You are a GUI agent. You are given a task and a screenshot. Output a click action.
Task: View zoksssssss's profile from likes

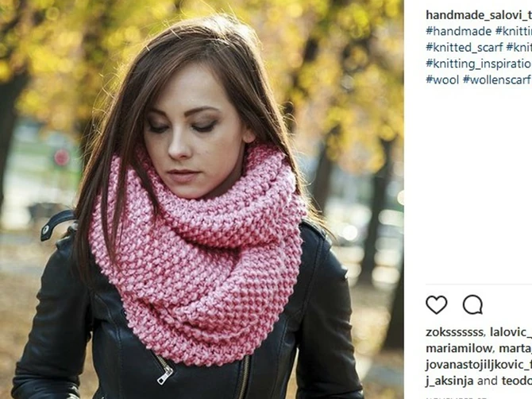[455, 332]
